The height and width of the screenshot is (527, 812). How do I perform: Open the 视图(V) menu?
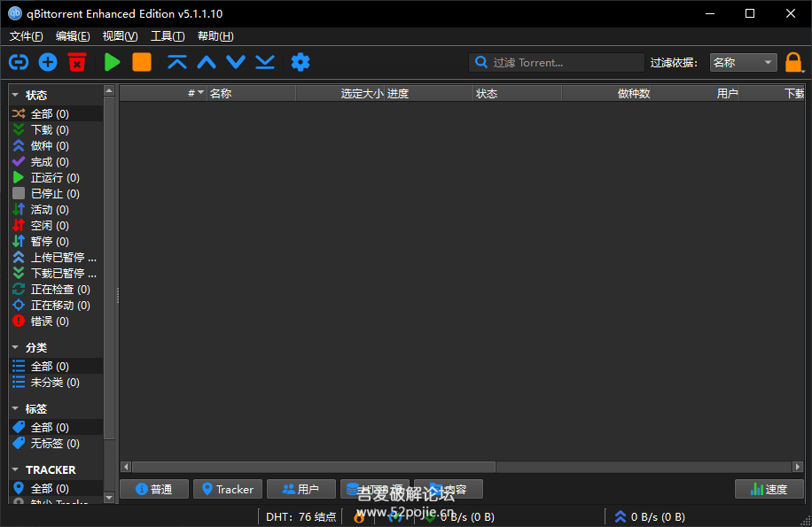[120, 36]
